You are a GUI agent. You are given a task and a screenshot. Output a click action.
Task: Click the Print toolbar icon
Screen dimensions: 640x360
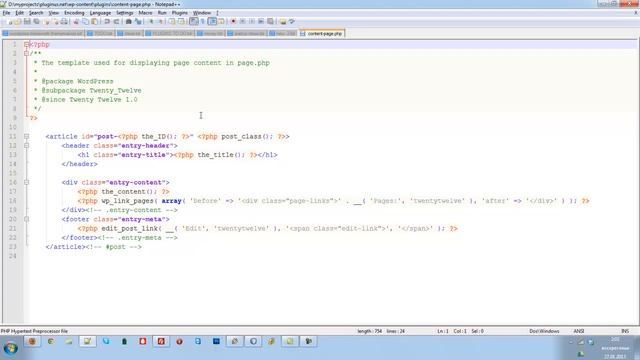click(64, 21)
